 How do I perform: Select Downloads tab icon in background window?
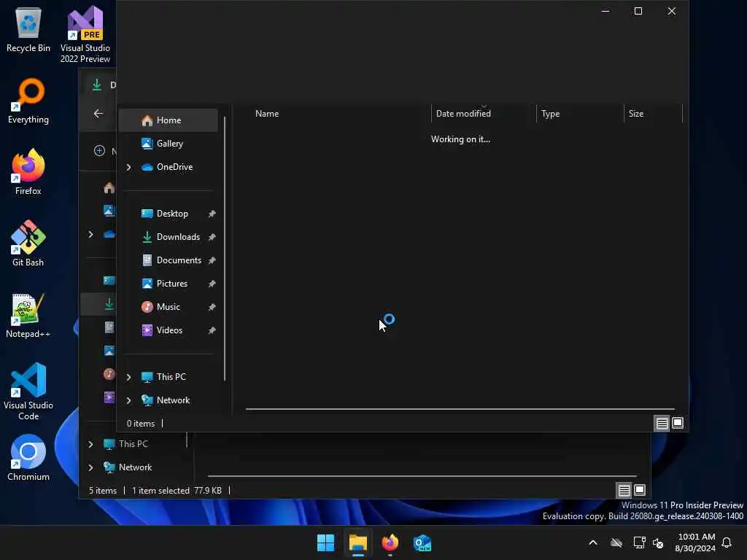click(97, 85)
